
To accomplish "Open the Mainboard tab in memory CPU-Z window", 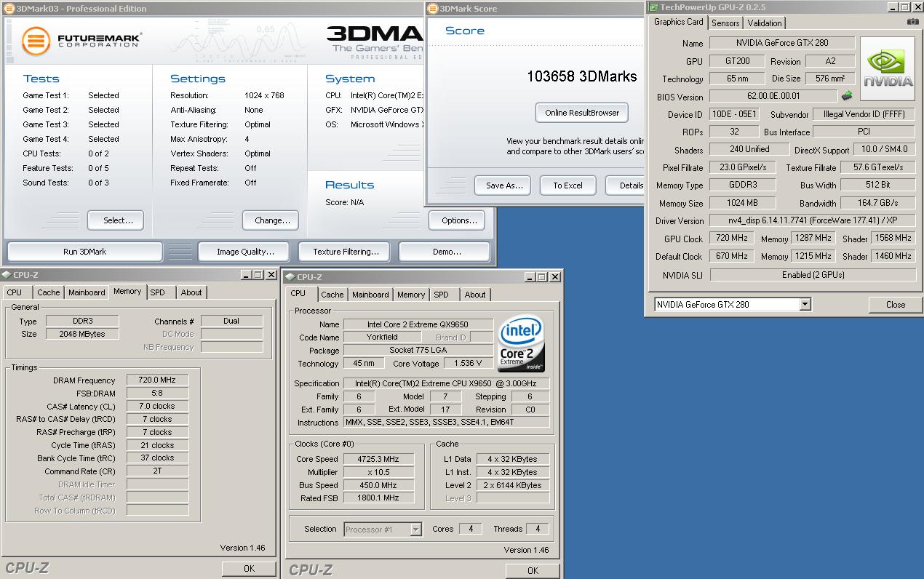I will (x=87, y=292).
